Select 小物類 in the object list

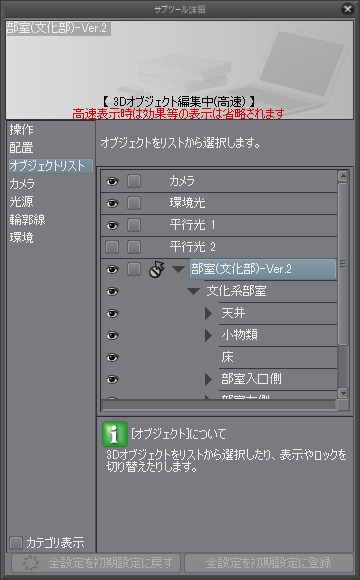pos(239,335)
